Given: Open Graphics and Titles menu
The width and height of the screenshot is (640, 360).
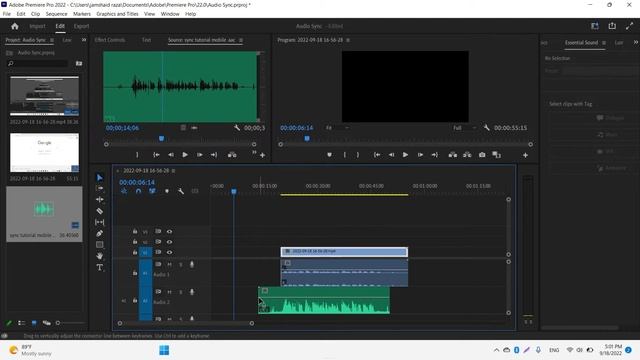Looking at the screenshot, I should [x=117, y=14].
